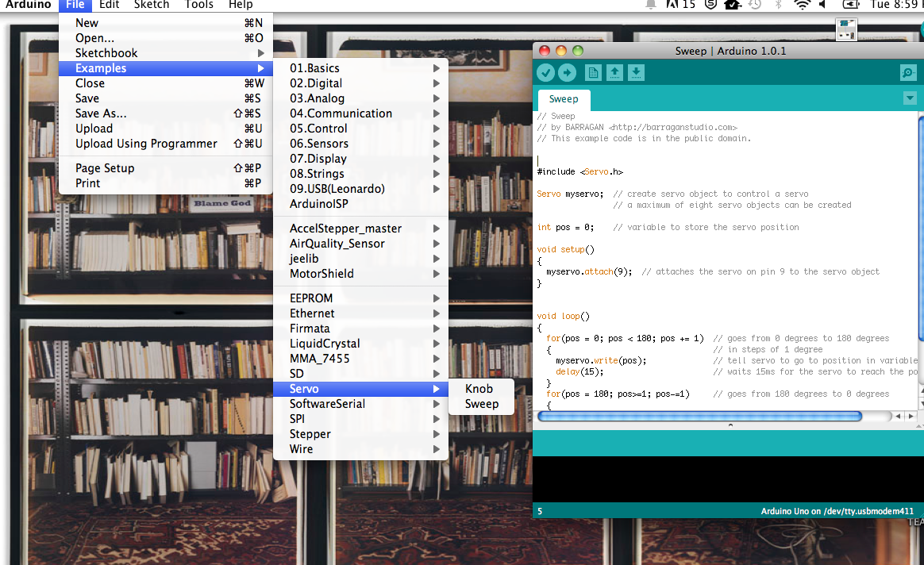Viewport: 924px width, 565px height.
Task: Click the horizontal scrollbar in code editor
Action: coord(699,416)
